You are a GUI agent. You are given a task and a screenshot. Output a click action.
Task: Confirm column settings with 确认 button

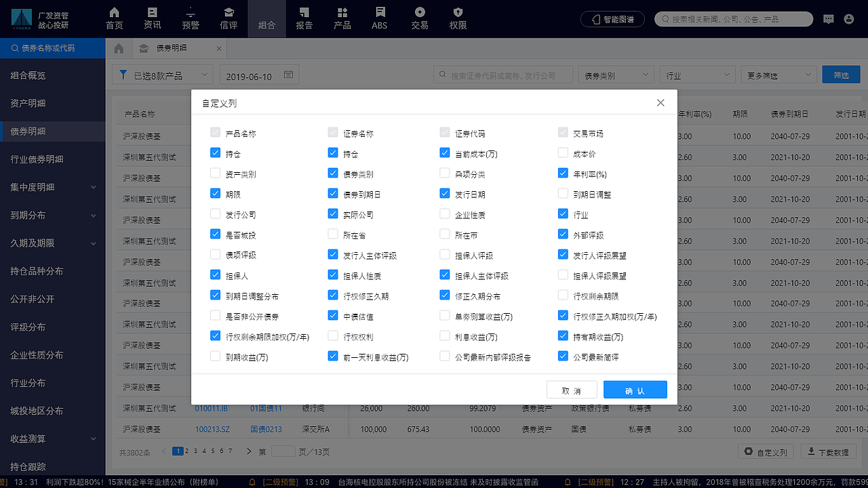[635, 389]
